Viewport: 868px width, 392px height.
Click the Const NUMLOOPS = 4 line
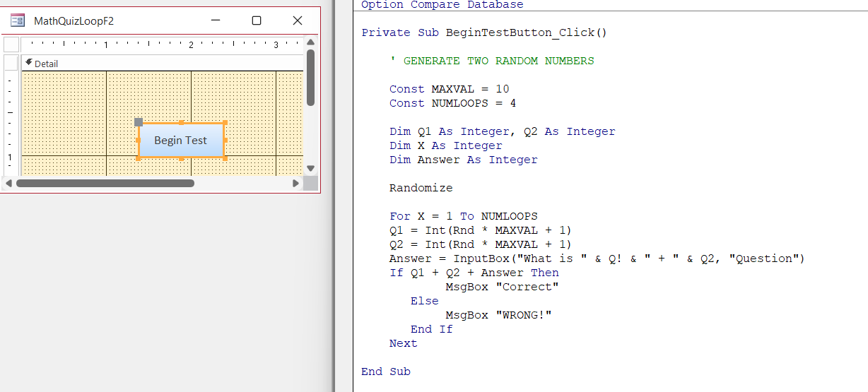(452, 103)
